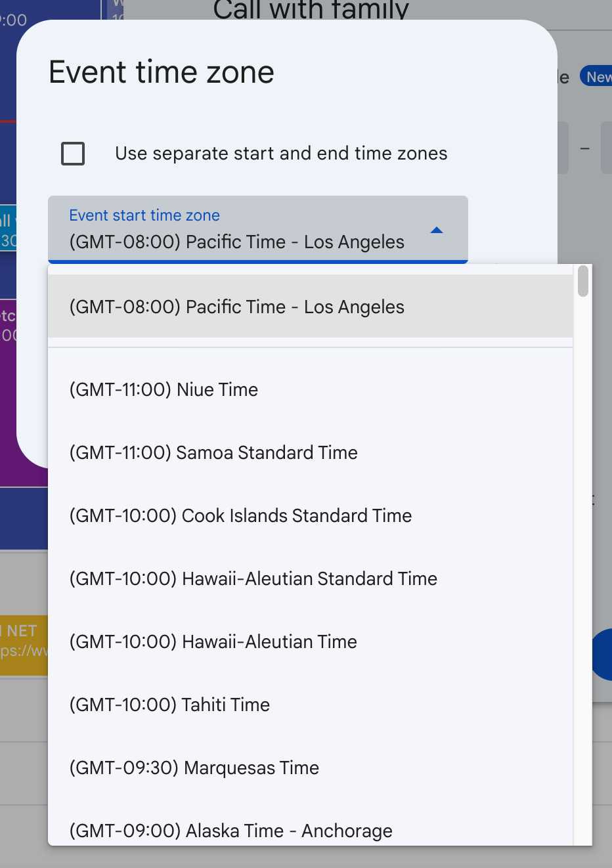Enable separate start and end time zones
Screen dimensions: 612x868
click(x=72, y=153)
